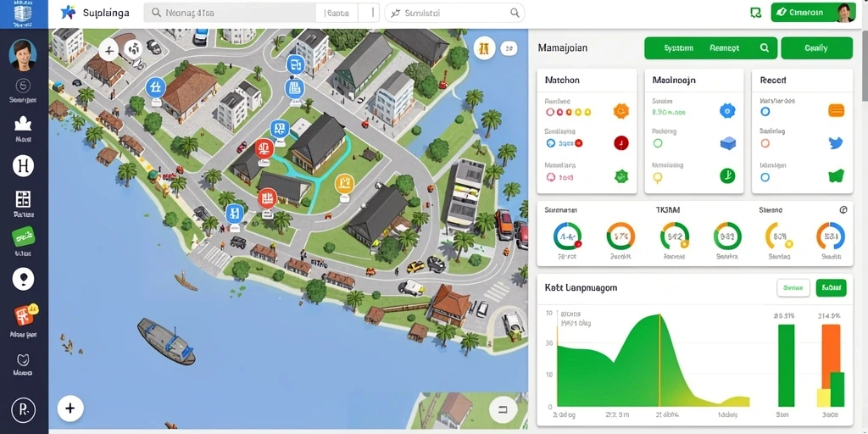Open the green profile dropdown at top right

tap(813, 12)
